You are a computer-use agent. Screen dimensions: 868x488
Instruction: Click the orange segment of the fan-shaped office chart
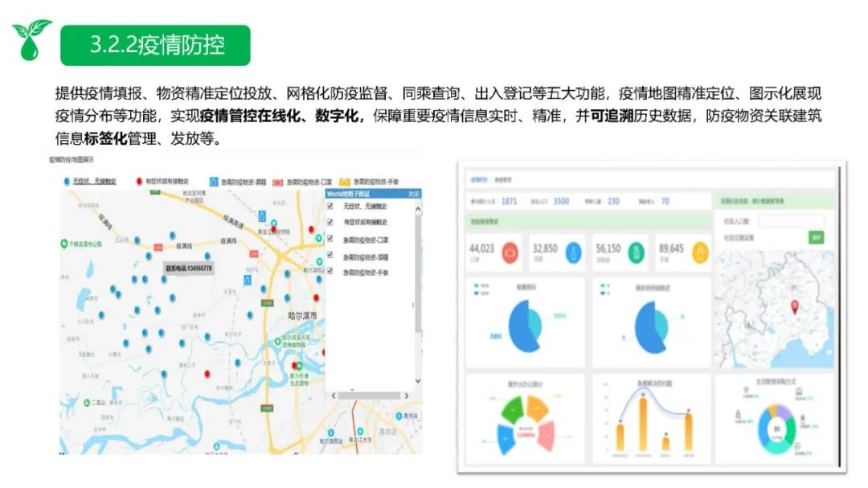pos(537,408)
